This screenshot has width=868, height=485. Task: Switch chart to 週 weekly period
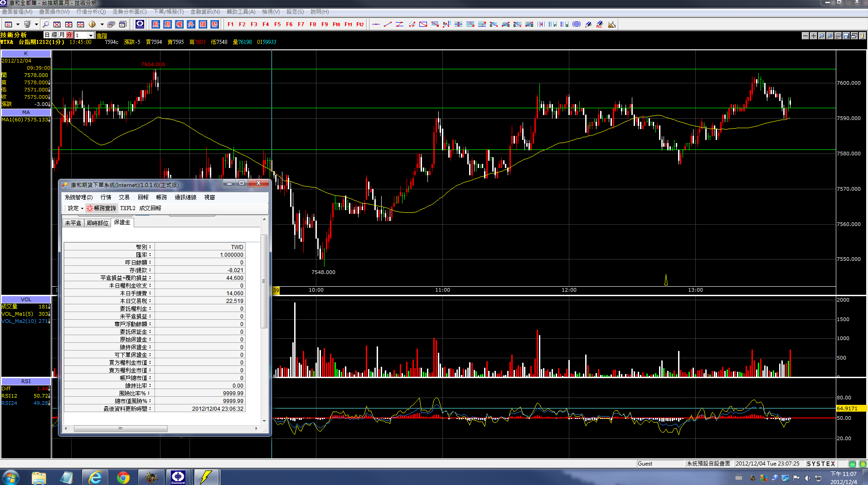point(54,35)
